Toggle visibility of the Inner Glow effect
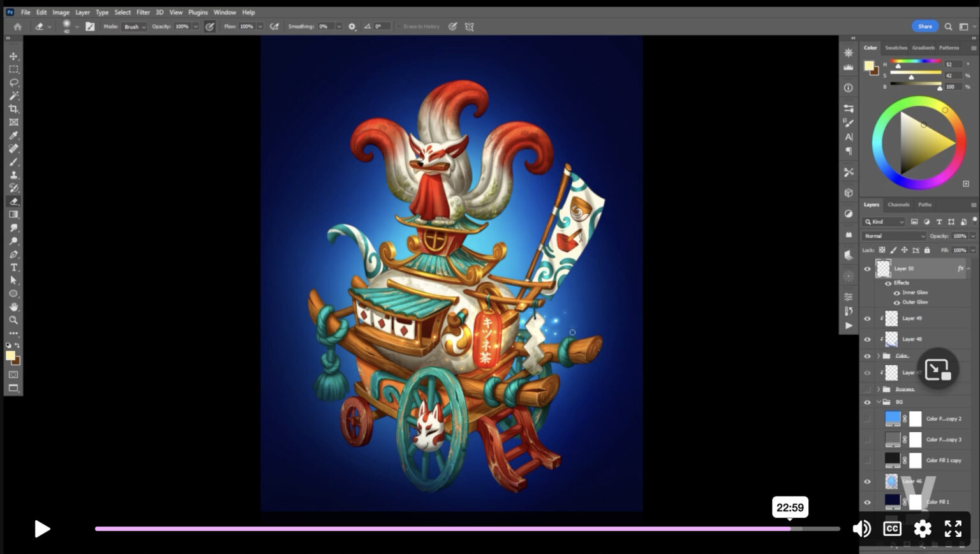The height and width of the screenshot is (554, 980). (x=896, y=293)
